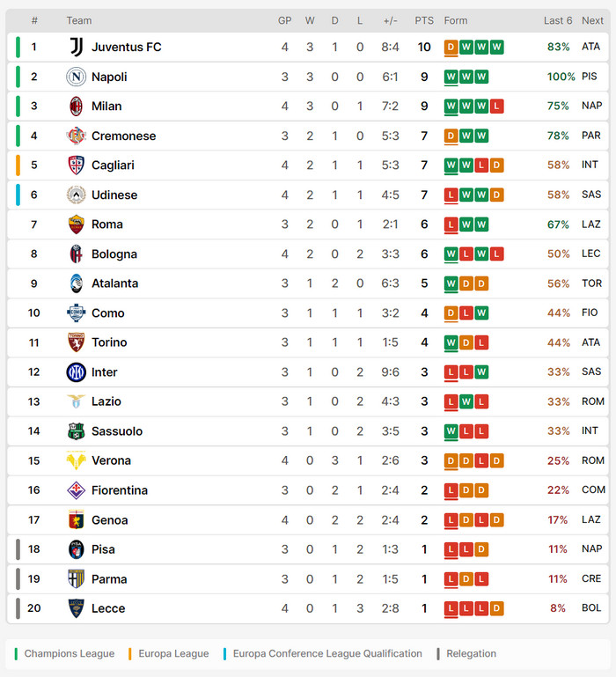Click the Cagliari team badge
Screen dimensions: 616x677
(76, 166)
